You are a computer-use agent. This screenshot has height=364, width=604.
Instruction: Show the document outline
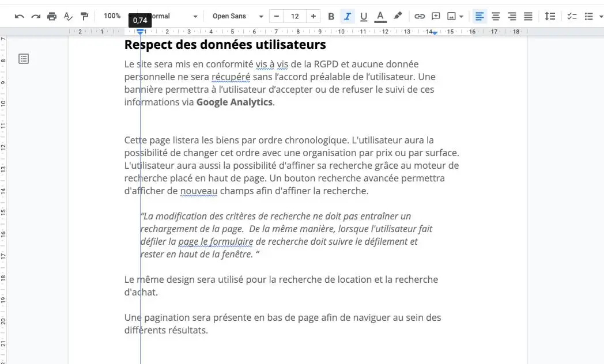24,59
